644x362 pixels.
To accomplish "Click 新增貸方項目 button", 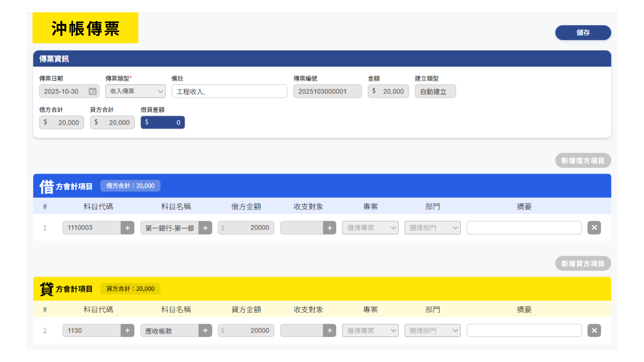I will click(x=583, y=264).
